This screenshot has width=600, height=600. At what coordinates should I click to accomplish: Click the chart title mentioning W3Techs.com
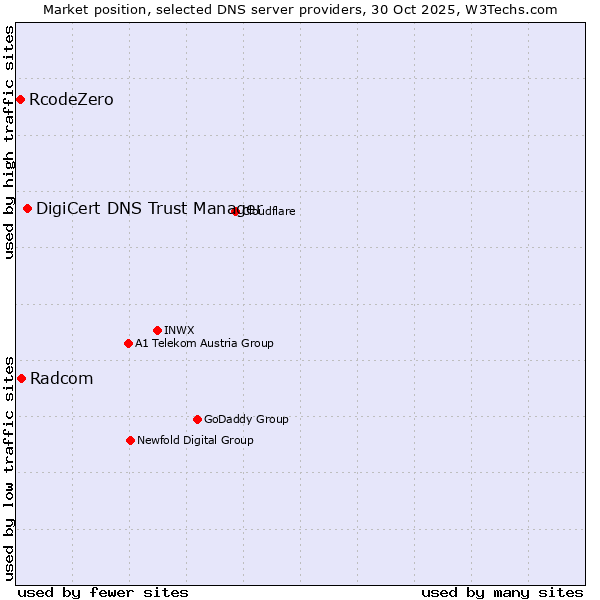point(300,9)
